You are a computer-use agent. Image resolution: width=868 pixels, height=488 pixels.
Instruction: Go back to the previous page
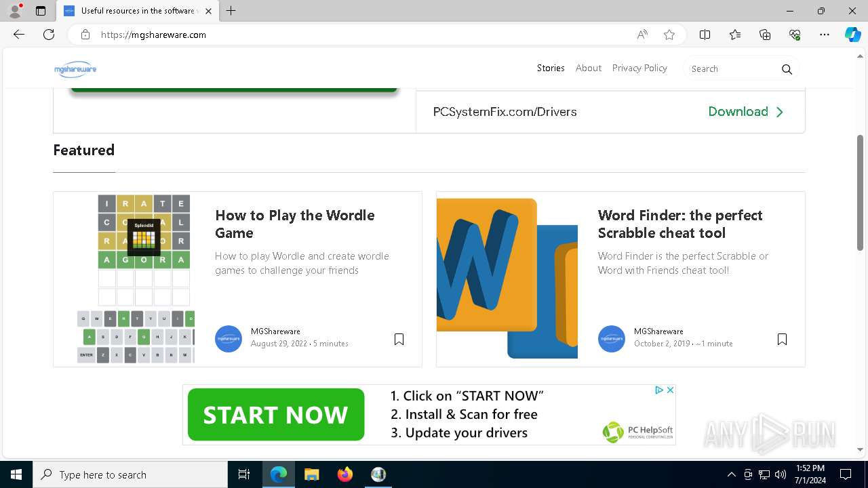pyautogui.click(x=19, y=35)
